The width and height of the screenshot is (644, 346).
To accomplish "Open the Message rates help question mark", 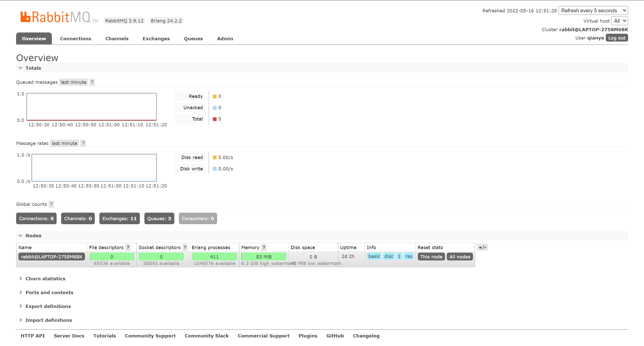I will pos(83,143).
